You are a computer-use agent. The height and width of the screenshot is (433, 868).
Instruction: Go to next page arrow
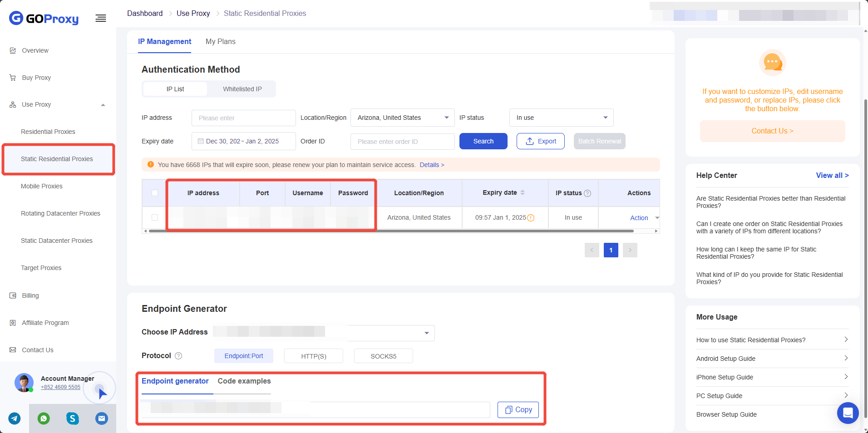[x=630, y=250]
